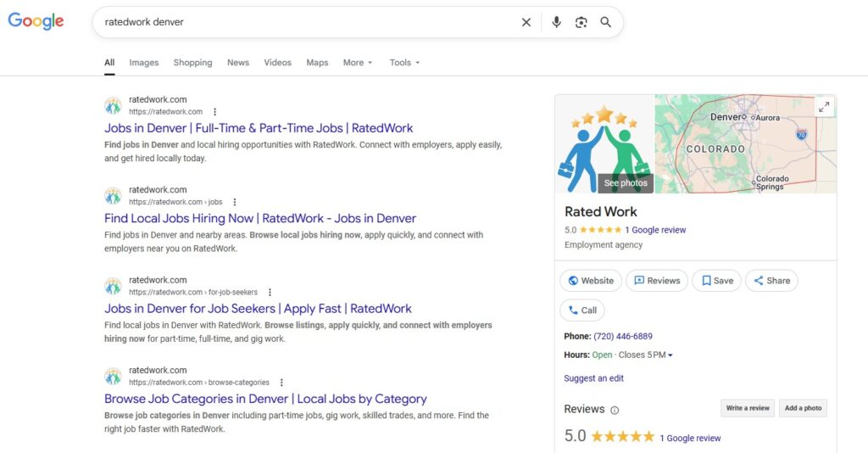Viewport: 868px width, 453px height.
Task: Click the Colorado map thumbnail
Action: coord(745,144)
